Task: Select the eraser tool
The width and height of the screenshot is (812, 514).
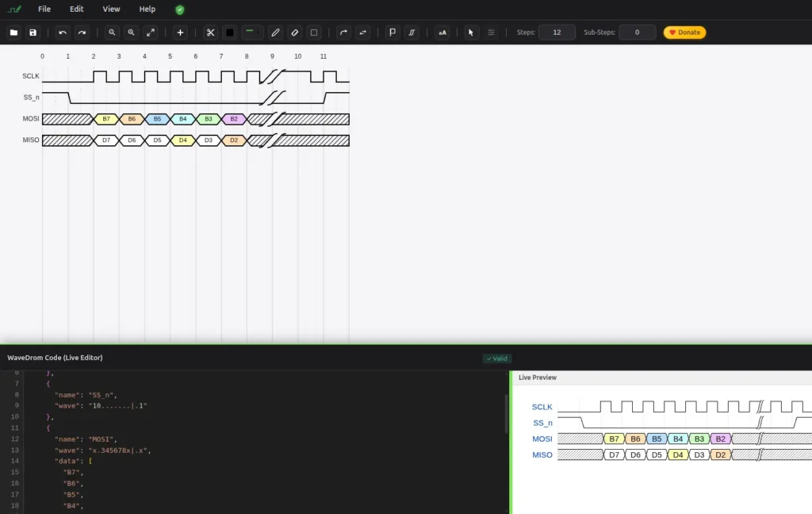Action: pyautogui.click(x=294, y=33)
